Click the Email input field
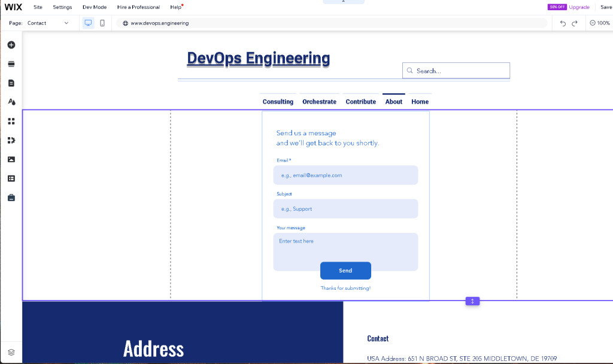Screen dimensions: 613x364 tap(345, 175)
